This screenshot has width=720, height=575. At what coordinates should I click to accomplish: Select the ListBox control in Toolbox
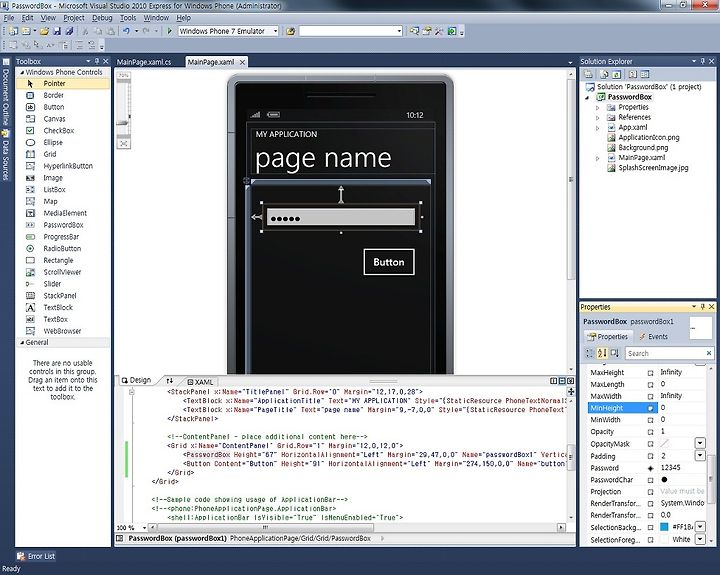point(63,189)
